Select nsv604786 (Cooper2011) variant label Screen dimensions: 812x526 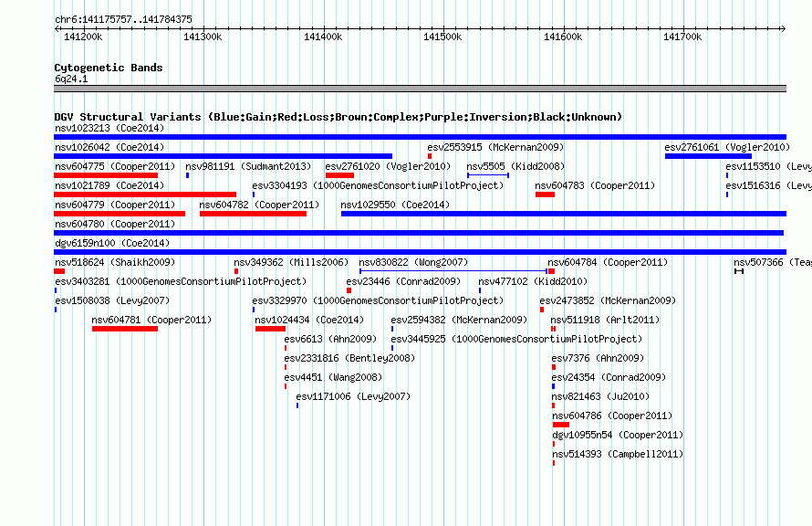point(612,416)
